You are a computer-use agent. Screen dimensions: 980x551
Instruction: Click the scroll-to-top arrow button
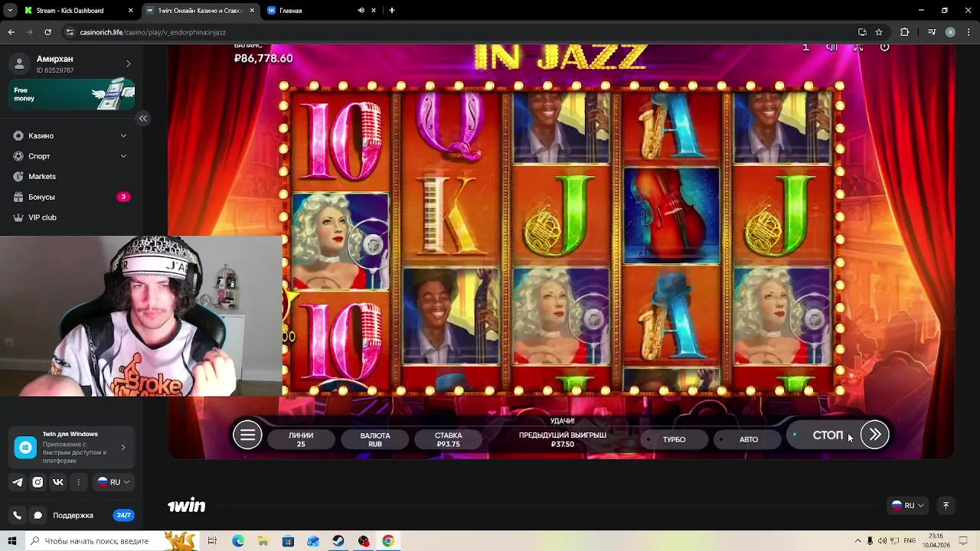(946, 506)
